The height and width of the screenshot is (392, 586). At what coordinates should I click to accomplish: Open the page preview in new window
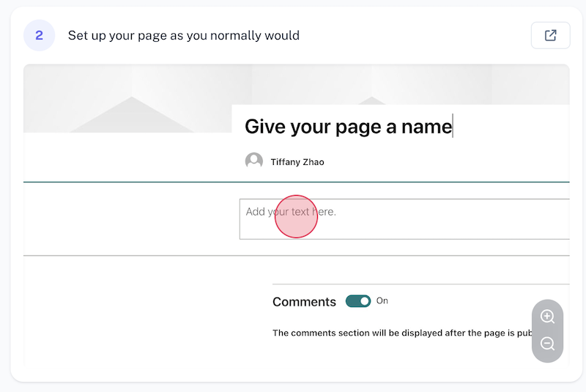(550, 35)
